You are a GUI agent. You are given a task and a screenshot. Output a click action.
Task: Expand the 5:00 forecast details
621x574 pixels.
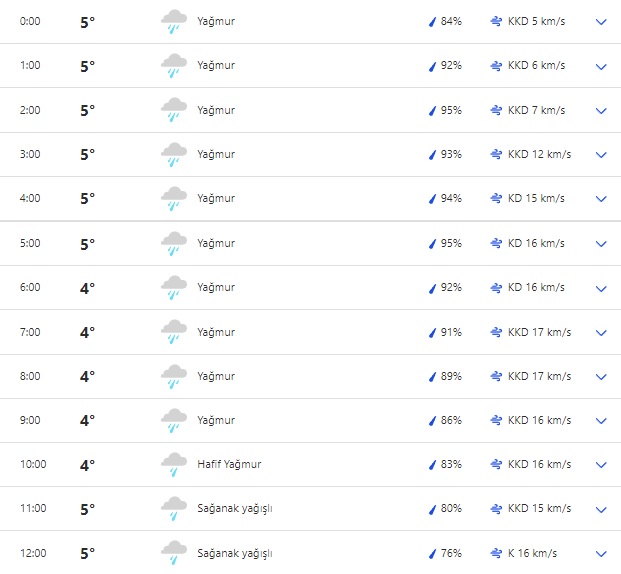(601, 244)
